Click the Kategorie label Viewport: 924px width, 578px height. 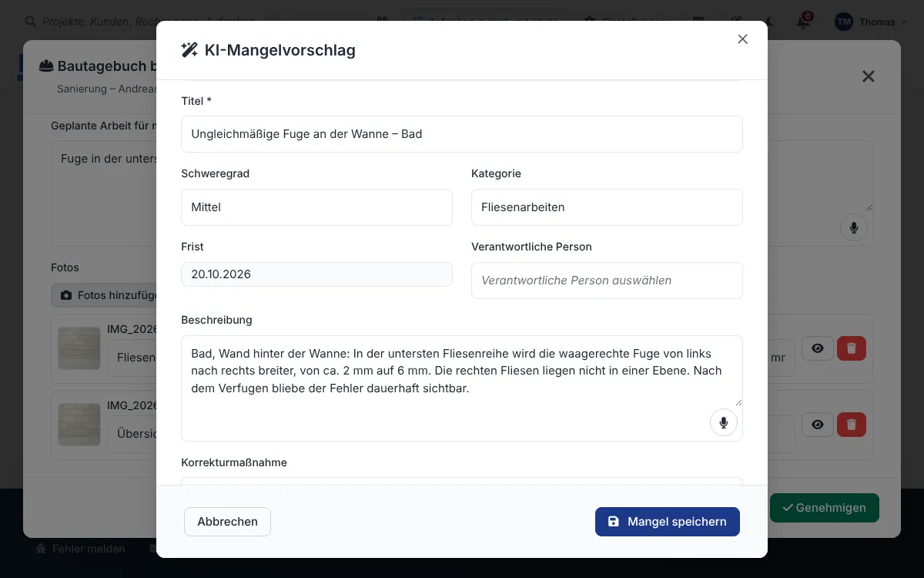coord(496,173)
